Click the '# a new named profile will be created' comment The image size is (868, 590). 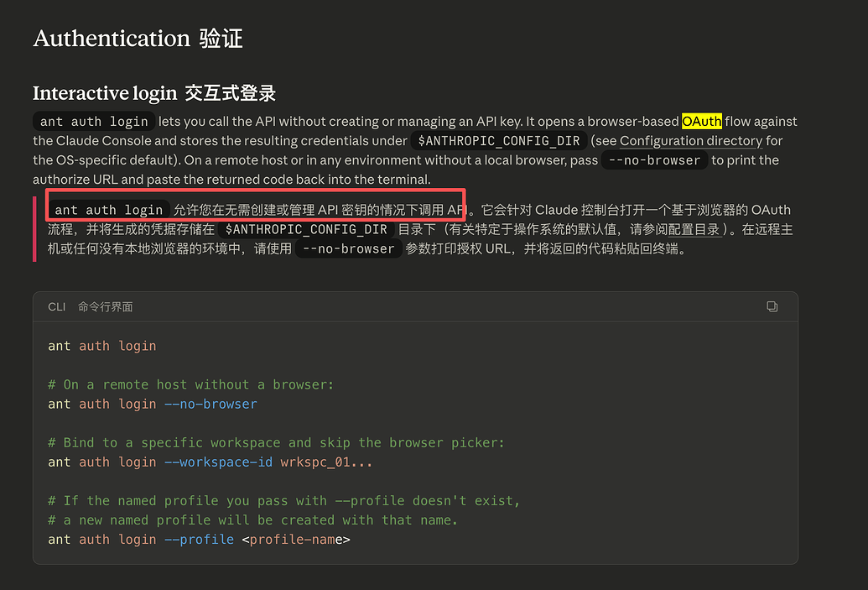pyautogui.click(x=253, y=520)
